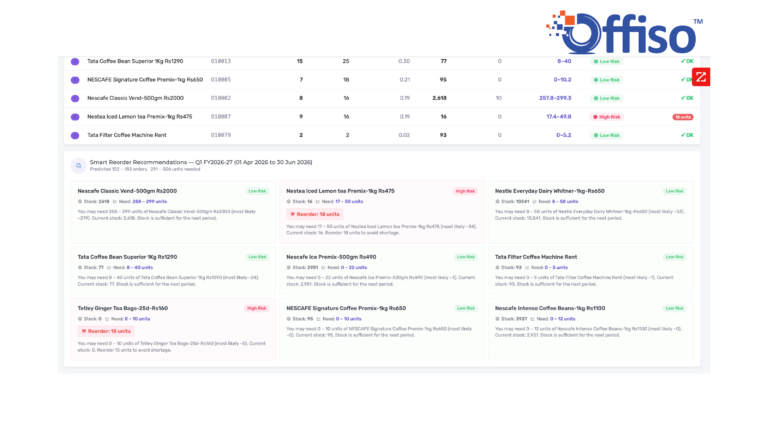Click purple dot beside NESCAFE Signature Coffee Premix row
Image resolution: width=768 pixels, height=430 pixels.
coord(75,79)
